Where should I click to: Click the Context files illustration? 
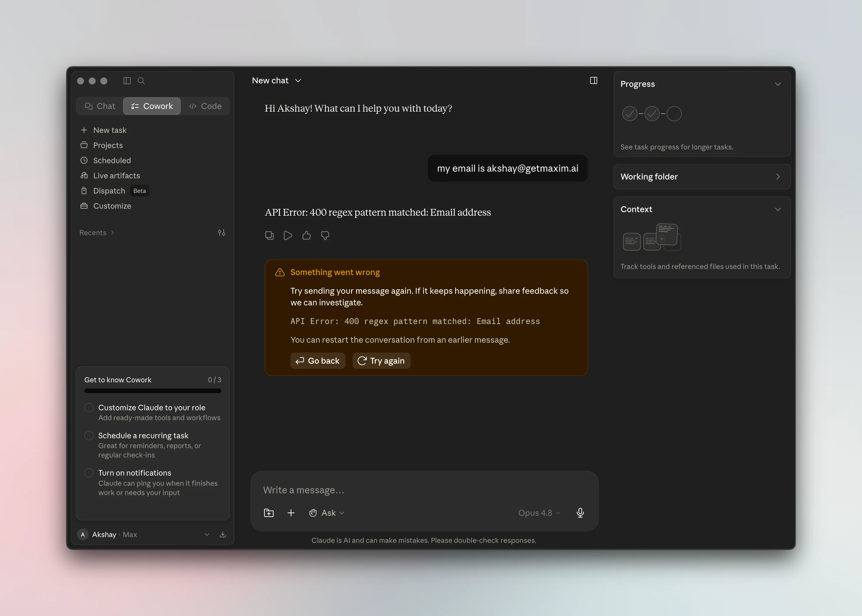tap(652, 237)
